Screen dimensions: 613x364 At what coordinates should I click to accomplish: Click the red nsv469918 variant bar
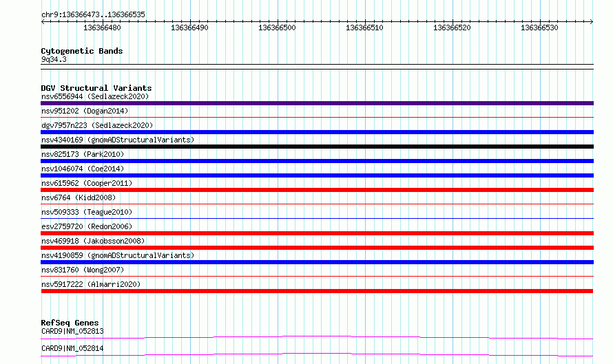point(317,248)
